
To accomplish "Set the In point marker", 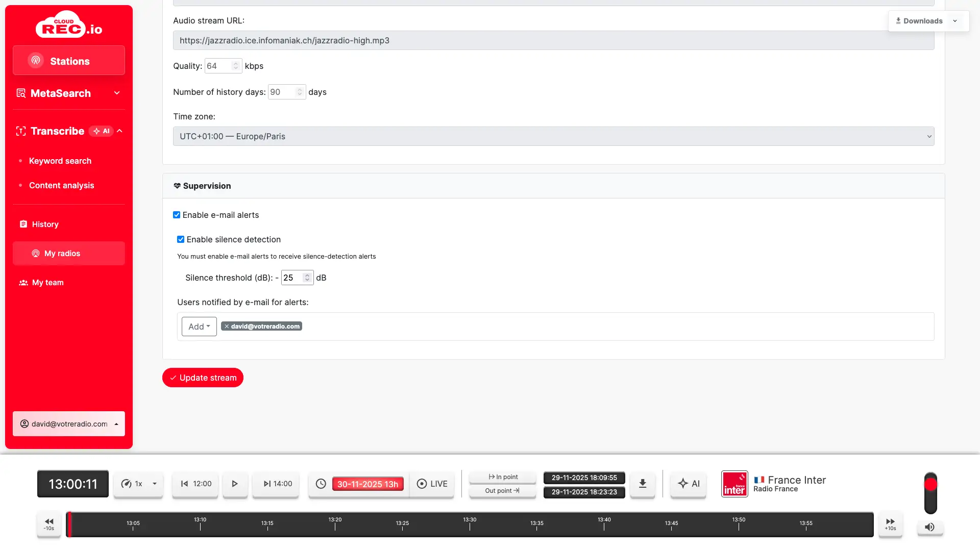I will pyautogui.click(x=503, y=477).
